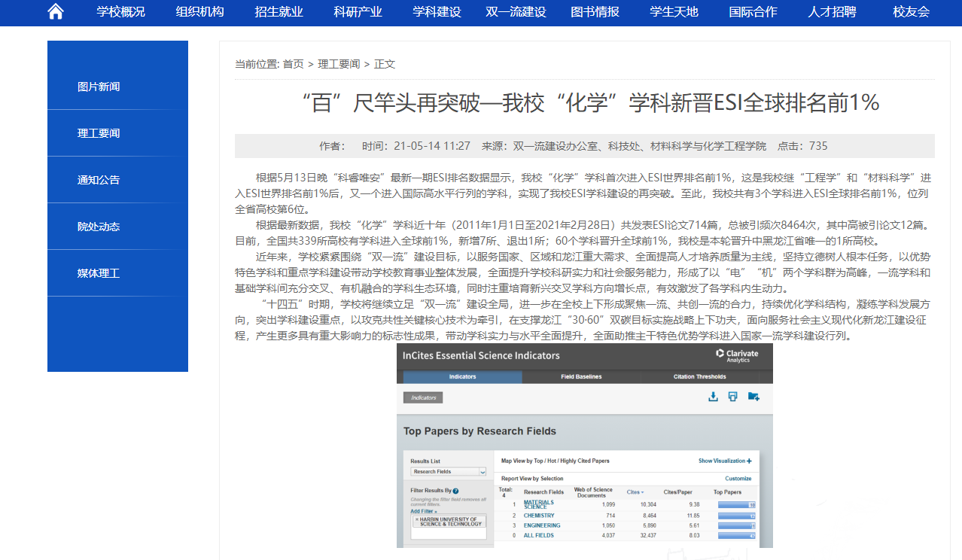Click the print icon in InCites toolbar
This screenshot has height=560, width=962.
732,397
